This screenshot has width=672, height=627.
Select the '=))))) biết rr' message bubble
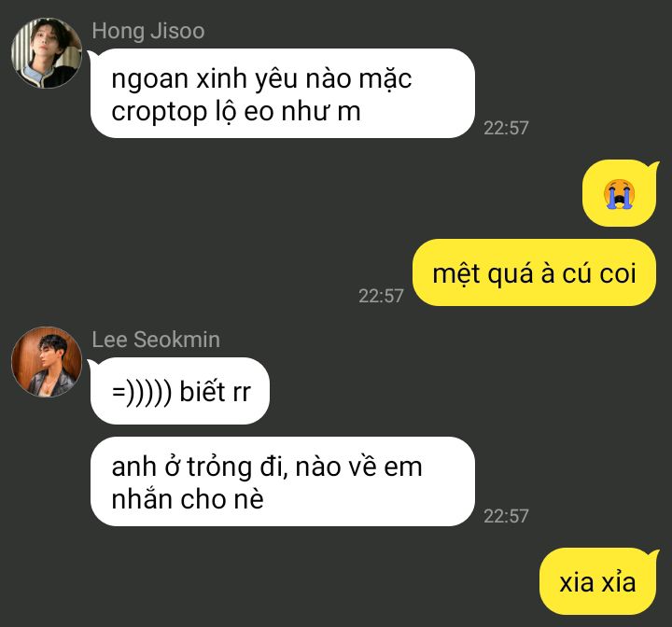click(x=179, y=391)
